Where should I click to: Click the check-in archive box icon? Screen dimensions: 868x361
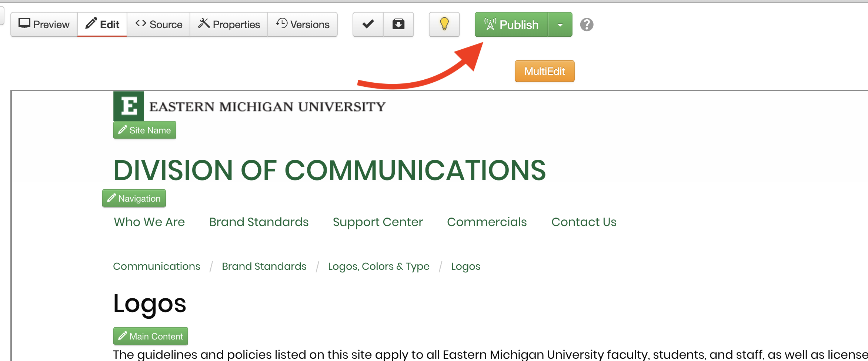click(x=398, y=24)
